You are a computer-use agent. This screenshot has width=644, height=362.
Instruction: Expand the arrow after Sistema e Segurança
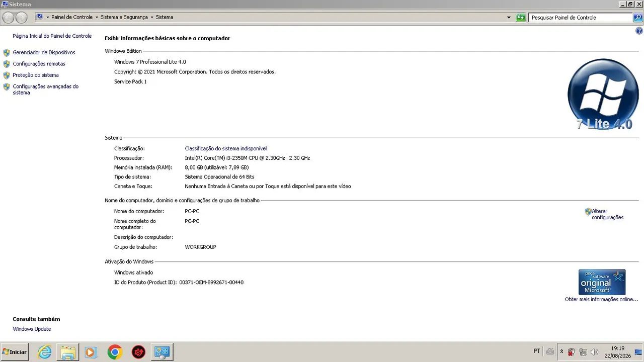[x=152, y=18]
